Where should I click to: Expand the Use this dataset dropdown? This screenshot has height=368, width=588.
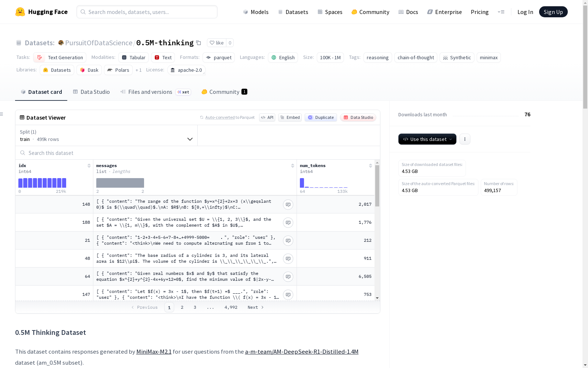(427, 139)
